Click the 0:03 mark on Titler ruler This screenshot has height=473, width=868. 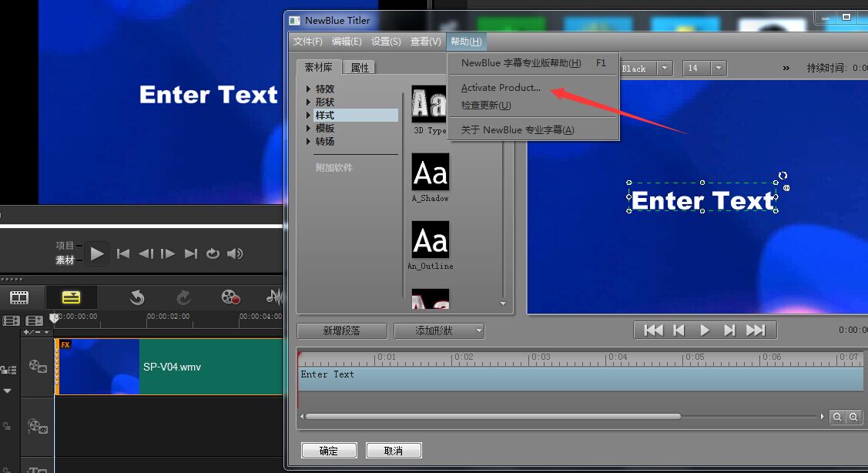[x=541, y=357]
